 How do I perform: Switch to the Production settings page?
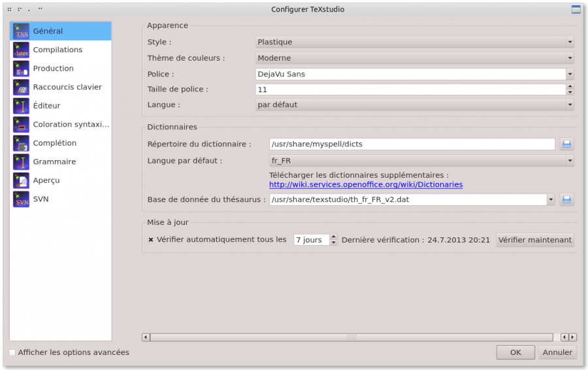[x=60, y=69]
